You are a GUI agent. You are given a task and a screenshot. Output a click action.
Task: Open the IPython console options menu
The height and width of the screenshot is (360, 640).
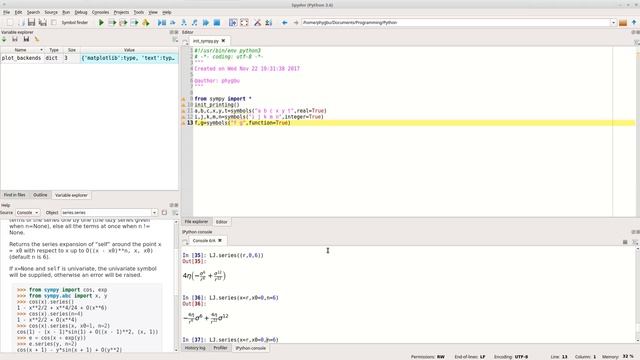click(636, 242)
